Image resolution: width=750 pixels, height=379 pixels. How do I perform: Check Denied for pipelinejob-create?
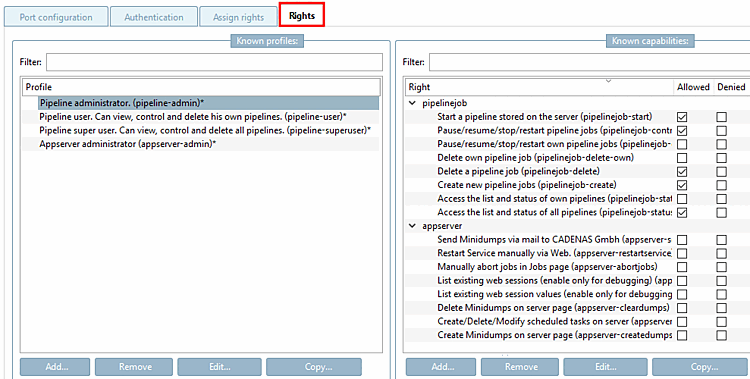pyautogui.click(x=721, y=185)
